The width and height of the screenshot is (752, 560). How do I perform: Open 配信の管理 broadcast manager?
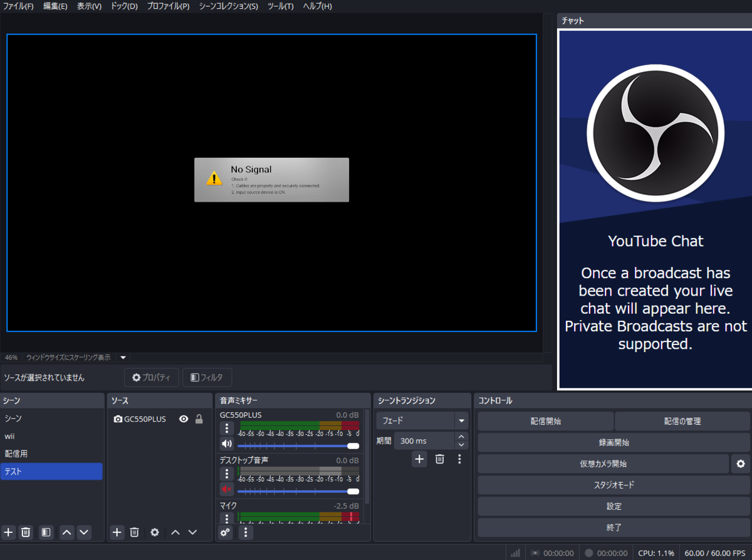[682, 421]
